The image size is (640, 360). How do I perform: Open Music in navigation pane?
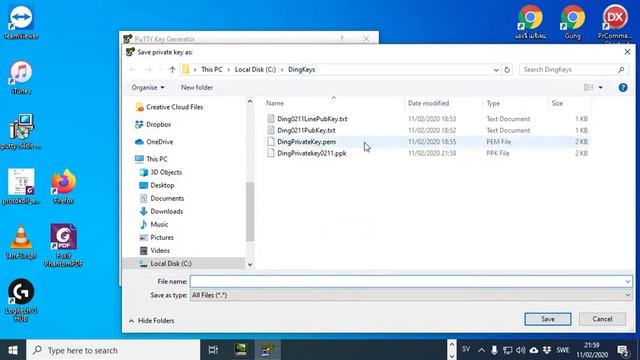click(x=159, y=224)
